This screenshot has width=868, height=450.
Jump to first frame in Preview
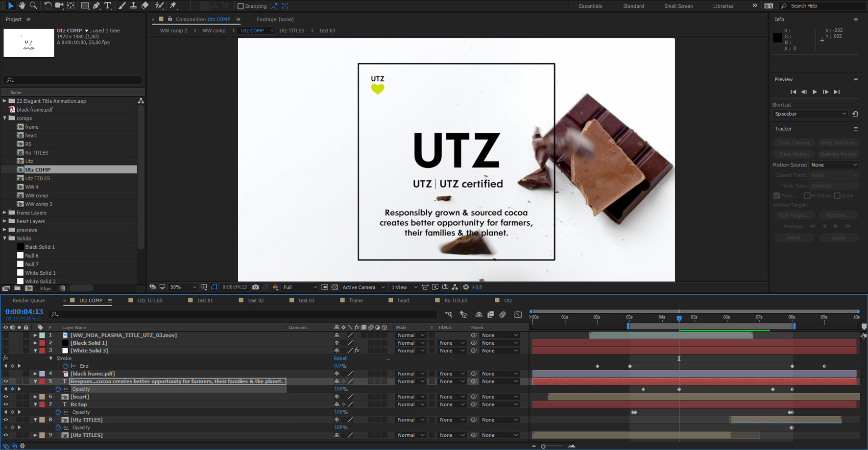click(x=793, y=92)
